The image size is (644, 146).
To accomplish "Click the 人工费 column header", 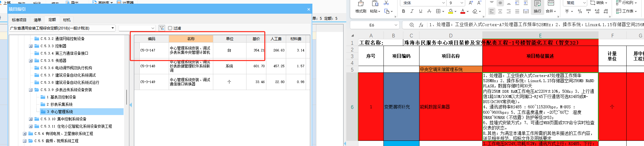I will coord(276,39).
